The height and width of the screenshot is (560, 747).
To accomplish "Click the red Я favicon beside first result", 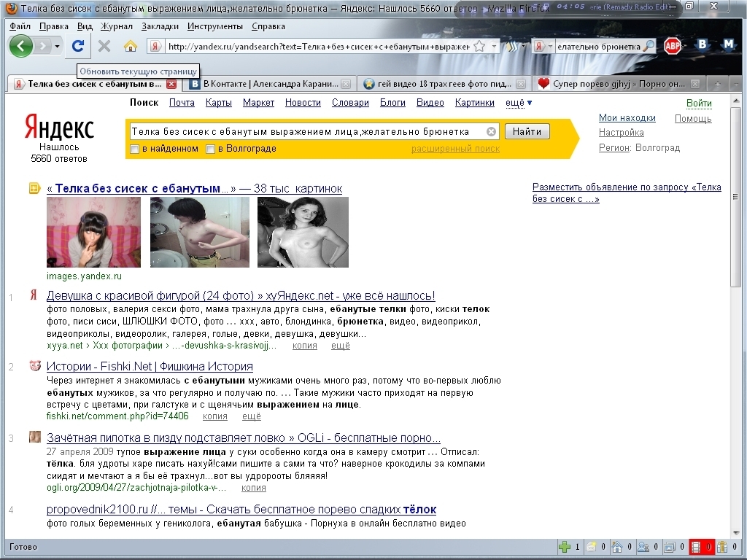I will tap(34, 295).
